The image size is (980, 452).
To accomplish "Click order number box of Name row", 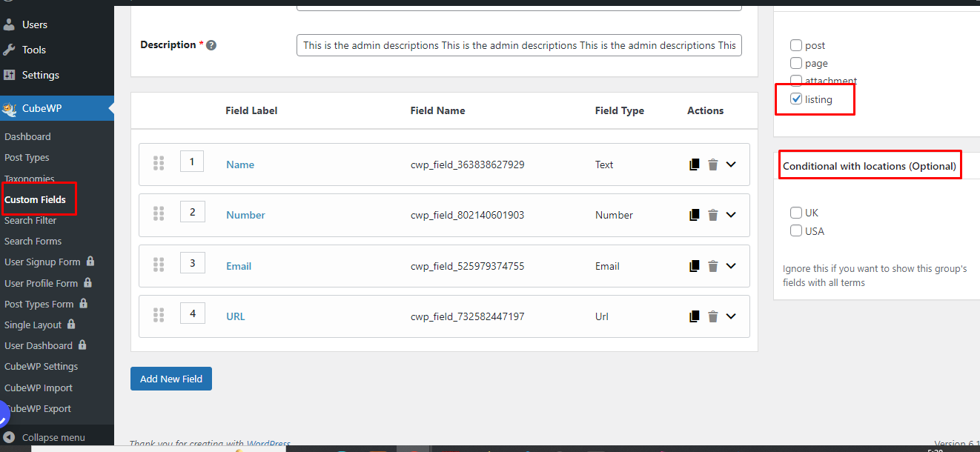I will 192,161.
